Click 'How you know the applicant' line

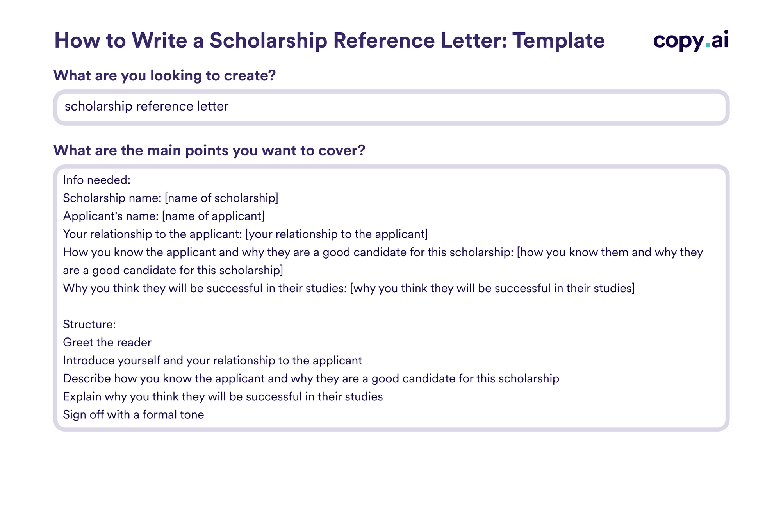383,252
